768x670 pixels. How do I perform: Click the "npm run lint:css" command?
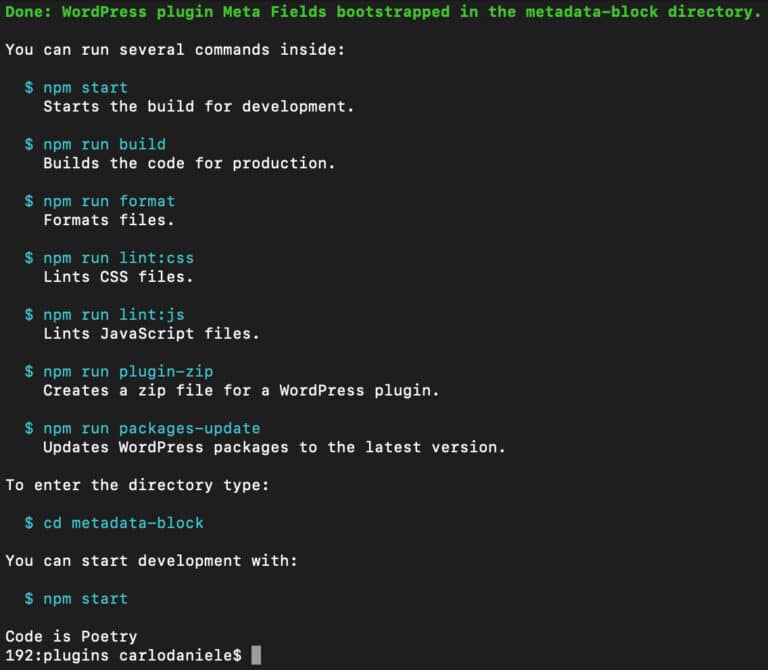tap(118, 258)
